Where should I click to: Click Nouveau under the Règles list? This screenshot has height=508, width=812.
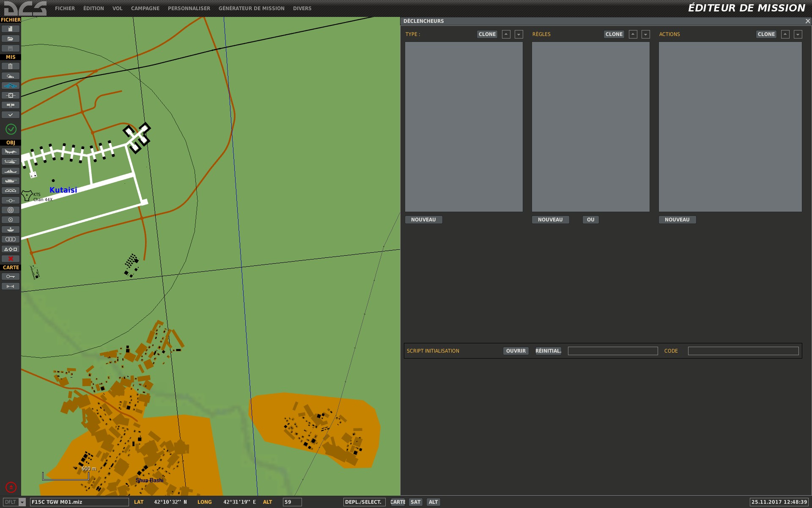coord(550,220)
